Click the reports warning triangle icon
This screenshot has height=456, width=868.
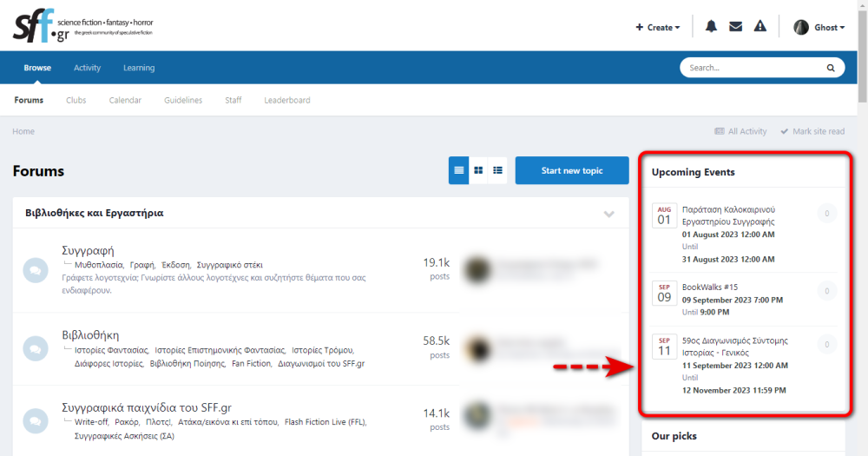click(760, 27)
